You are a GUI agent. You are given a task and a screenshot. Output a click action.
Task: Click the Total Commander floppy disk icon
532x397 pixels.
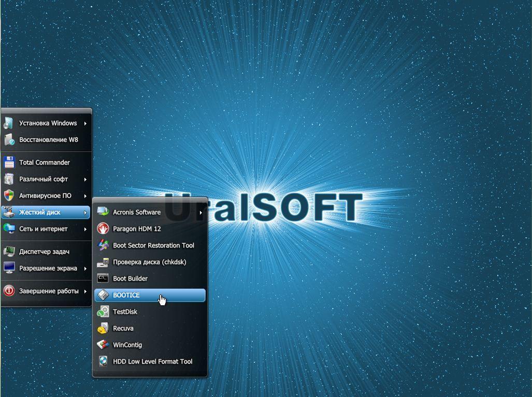tap(9, 162)
